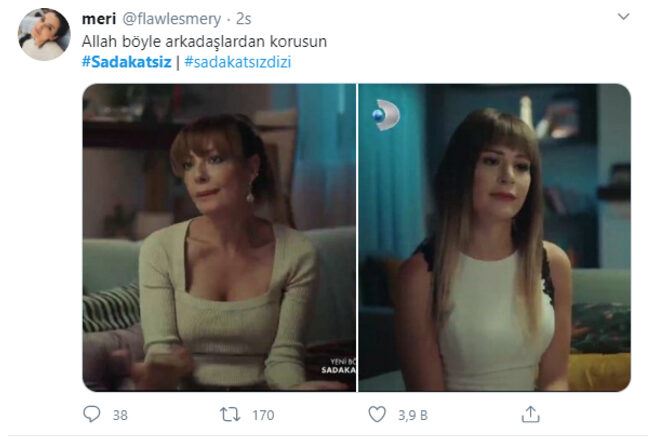
Task: Click the reply count 38
Action: [x=120, y=415]
